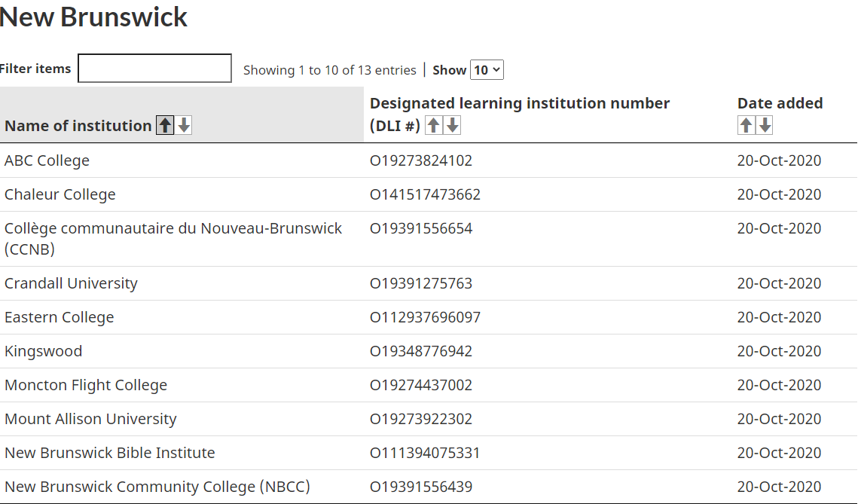Sort institution names descending with down arrow

coord(184,125)
